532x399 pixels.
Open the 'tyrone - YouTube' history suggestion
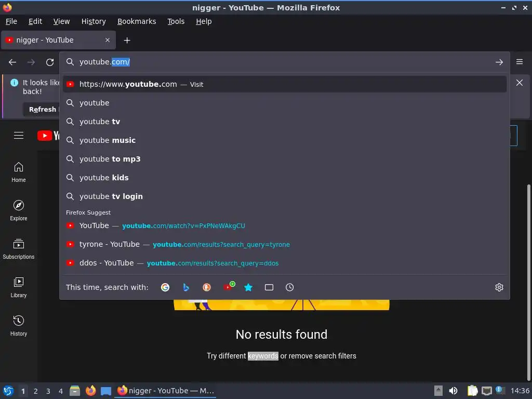[x=284, y=244]
